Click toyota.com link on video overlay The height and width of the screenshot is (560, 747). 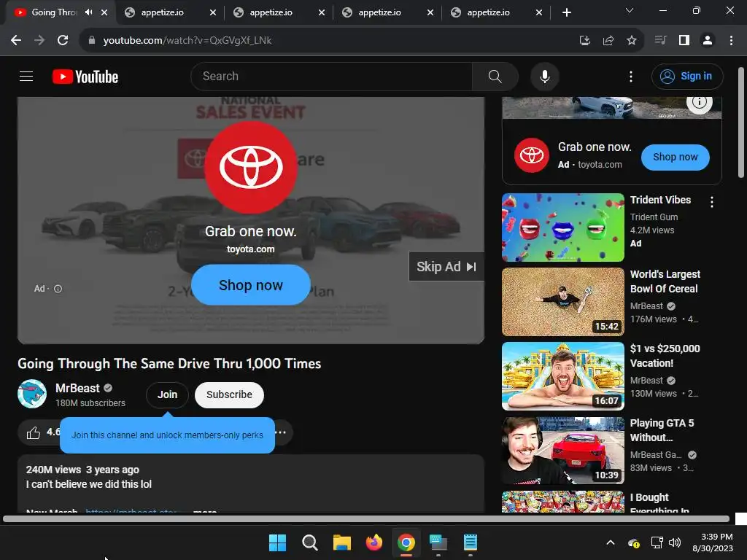(251, 249)
